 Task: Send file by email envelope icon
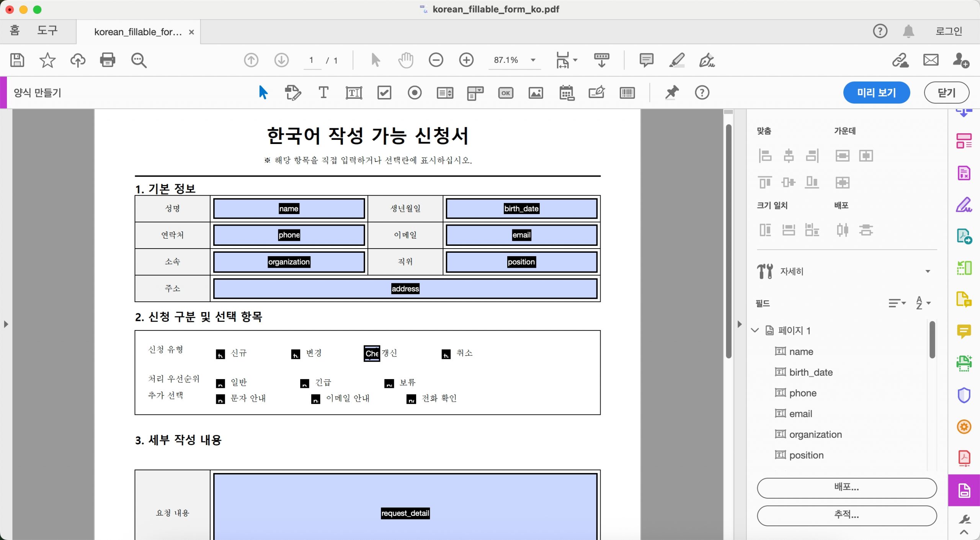point(931,60)
